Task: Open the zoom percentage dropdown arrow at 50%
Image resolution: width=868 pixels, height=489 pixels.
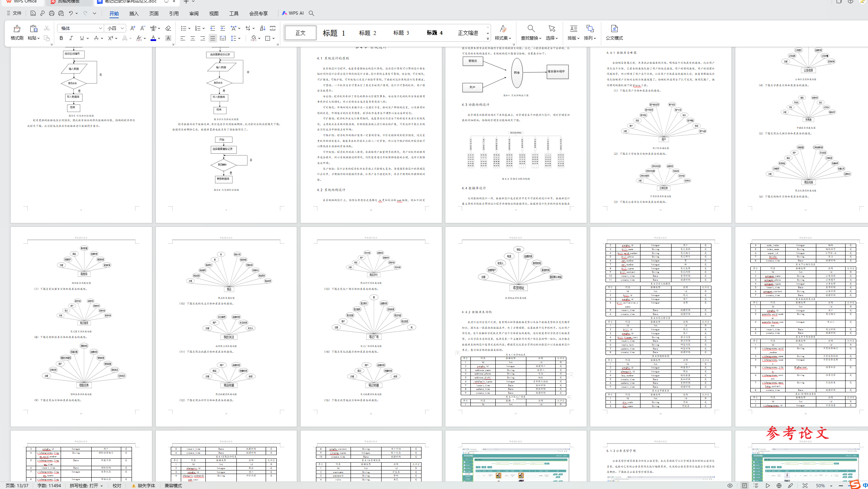Action: [x=831, y=485]
